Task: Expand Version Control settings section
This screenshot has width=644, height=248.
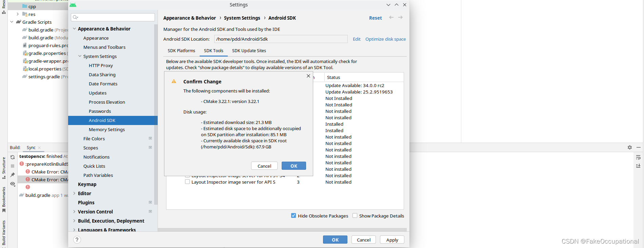Action: (x=74, y=212)
